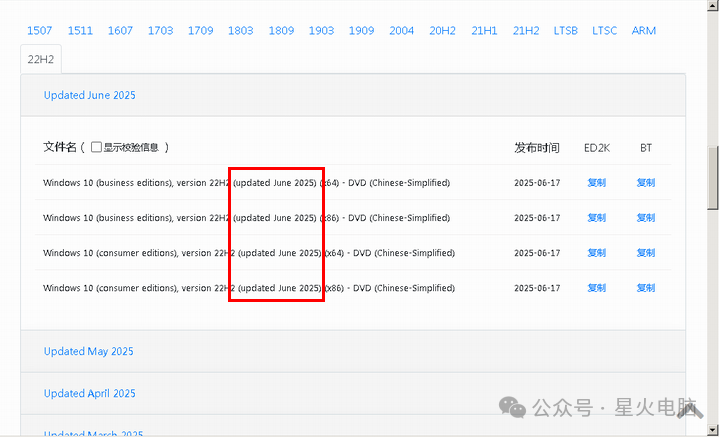
Task: Copy BT link for business editions x86
Action: click(646, 218)
